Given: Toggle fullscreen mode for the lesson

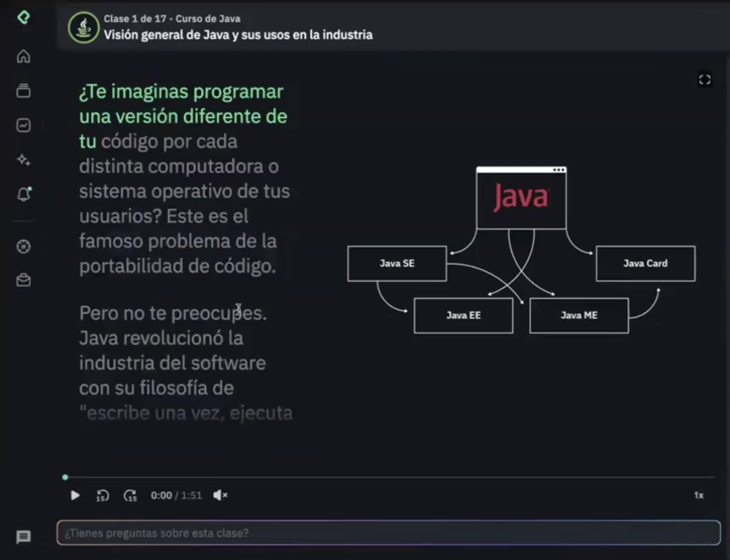Looking at the screenshot, I should click(705, 79).
